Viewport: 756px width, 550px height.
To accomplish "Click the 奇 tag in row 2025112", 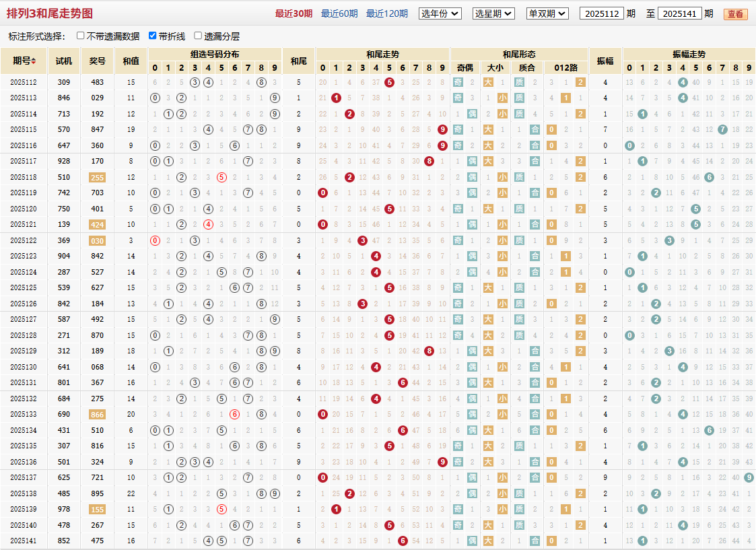I will click(458, 82).
